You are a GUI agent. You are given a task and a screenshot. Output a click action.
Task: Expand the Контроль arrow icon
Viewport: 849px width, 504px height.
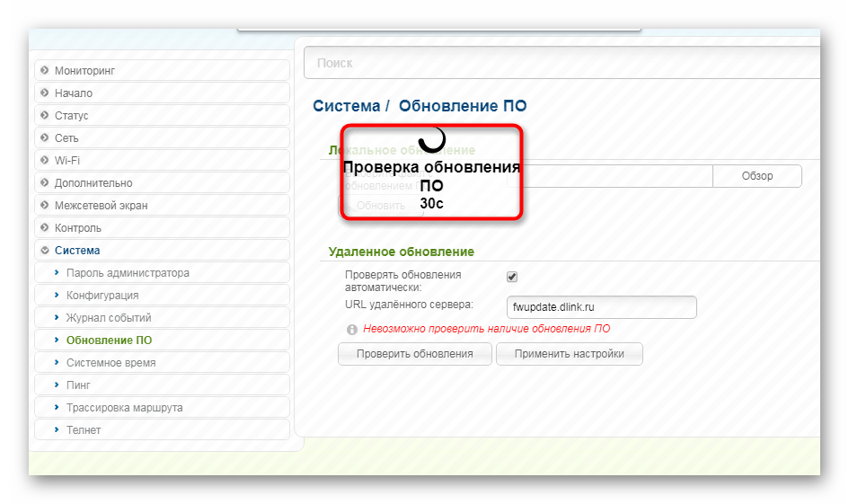pos(45,227)
